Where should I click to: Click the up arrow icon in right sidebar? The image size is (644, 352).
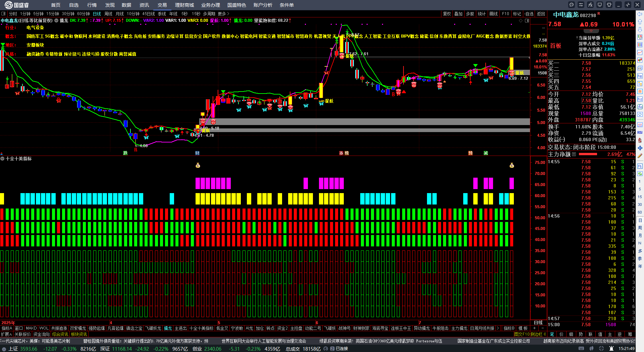pos(640,22)
